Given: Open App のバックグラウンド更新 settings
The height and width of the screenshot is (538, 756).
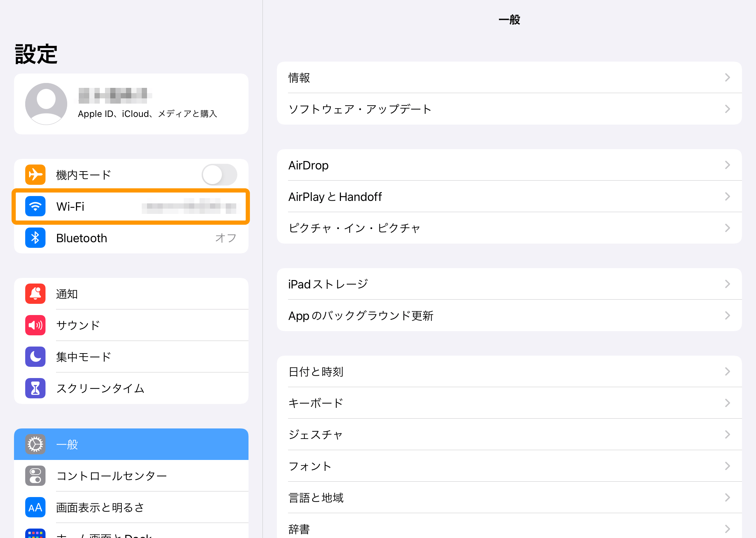Looking at the screenshot, I should [x=509, y=315].
